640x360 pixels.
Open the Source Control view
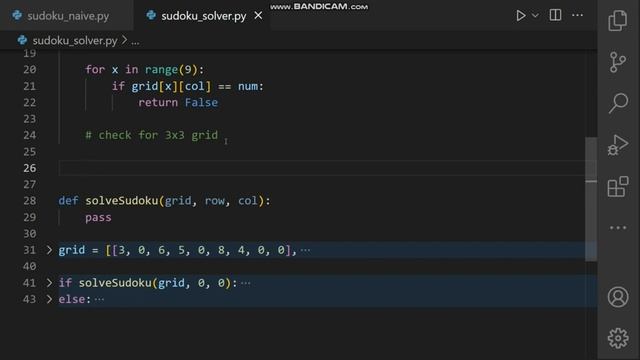[618, 62]
